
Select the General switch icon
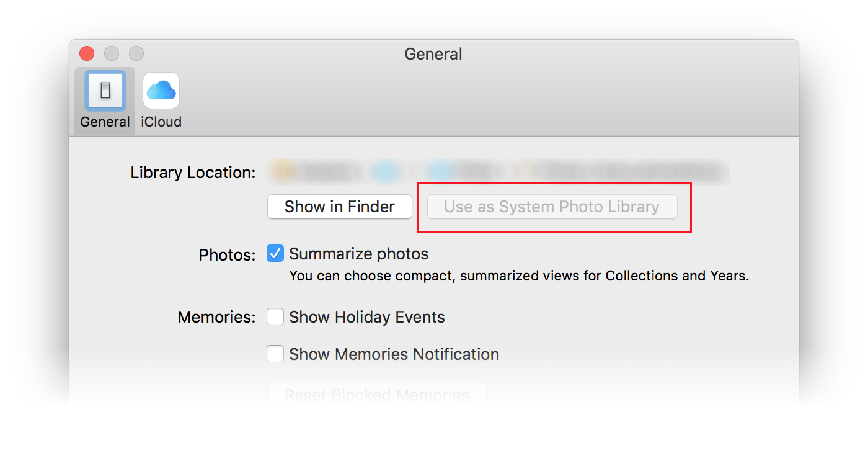[105, 91]
